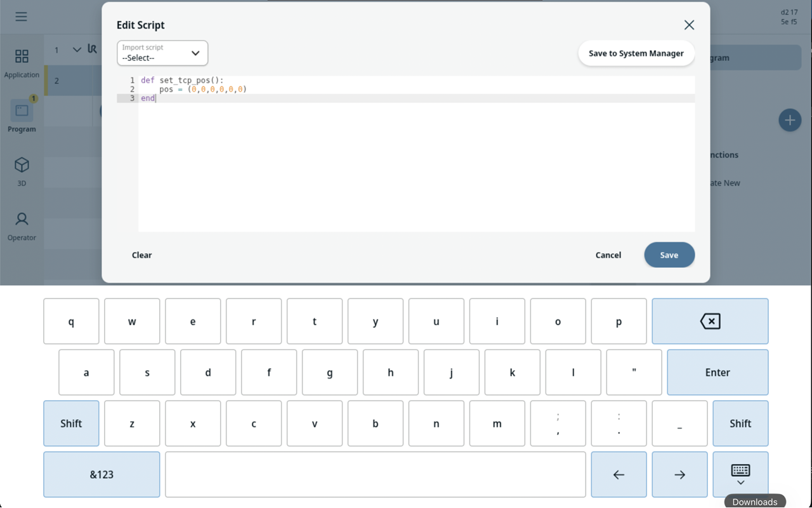
Task: Save the edited script
Action: (669, 255)
